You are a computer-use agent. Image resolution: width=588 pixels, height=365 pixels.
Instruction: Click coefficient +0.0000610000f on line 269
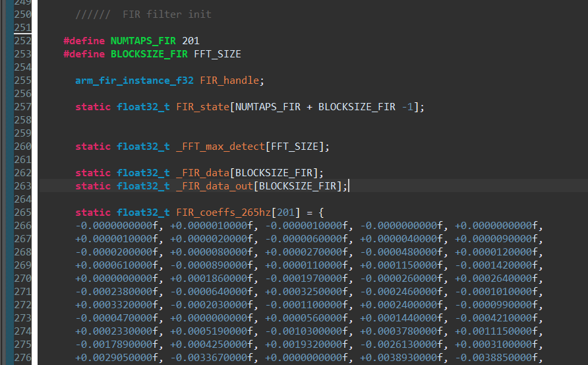(117, 265)
